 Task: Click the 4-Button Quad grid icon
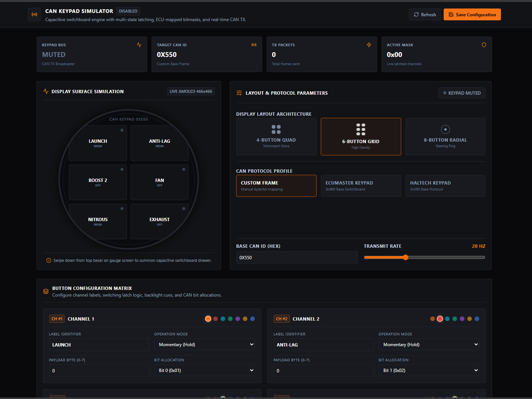coord(276,129)
